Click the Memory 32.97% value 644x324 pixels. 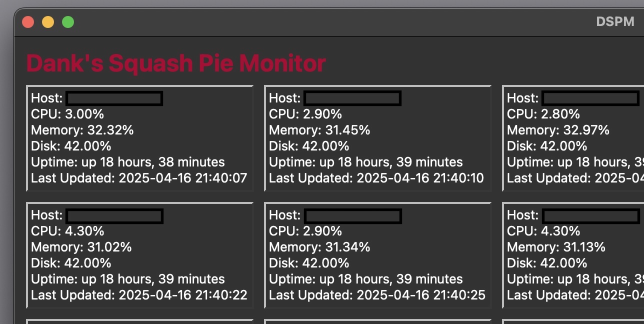click(558, 130)
